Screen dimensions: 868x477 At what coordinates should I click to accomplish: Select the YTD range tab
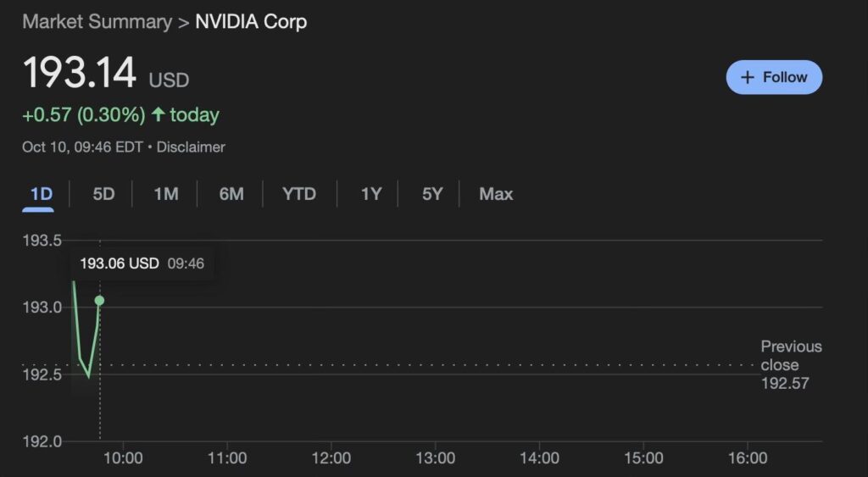click(x=299, y=194)
